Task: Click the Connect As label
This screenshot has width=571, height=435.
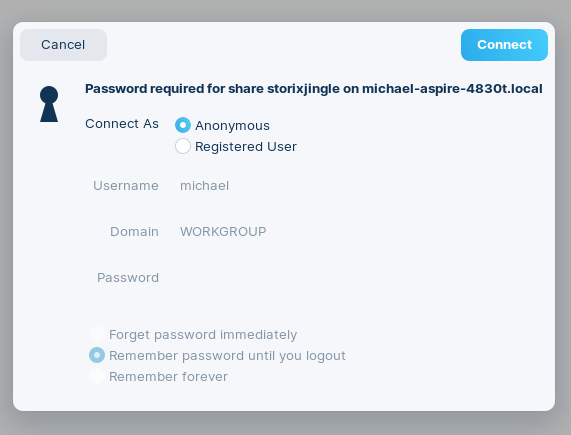Action: pos(122,124)
